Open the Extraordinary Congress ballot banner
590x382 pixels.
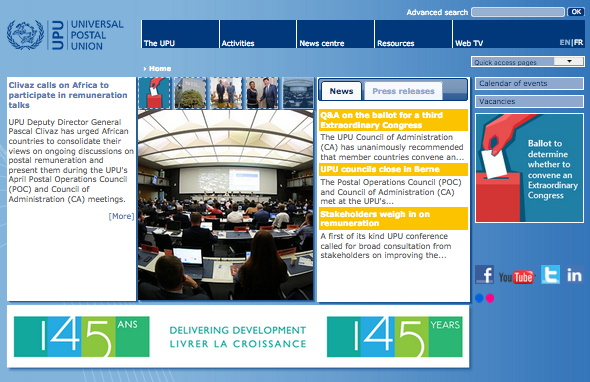[x=529, y=168]
